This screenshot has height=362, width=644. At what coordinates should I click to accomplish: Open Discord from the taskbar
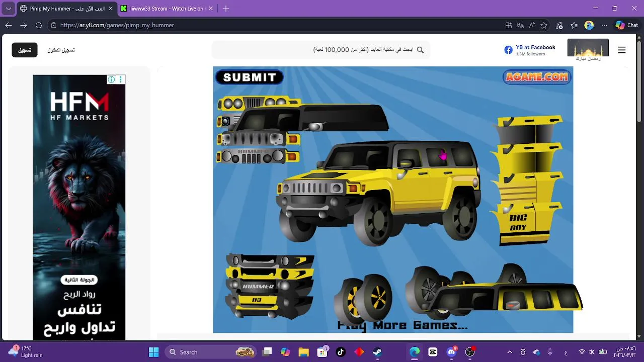click(452, 352)
